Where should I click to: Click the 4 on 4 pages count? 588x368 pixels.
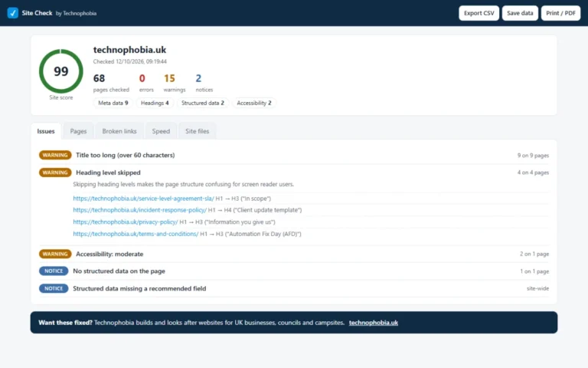click(533, 172)
